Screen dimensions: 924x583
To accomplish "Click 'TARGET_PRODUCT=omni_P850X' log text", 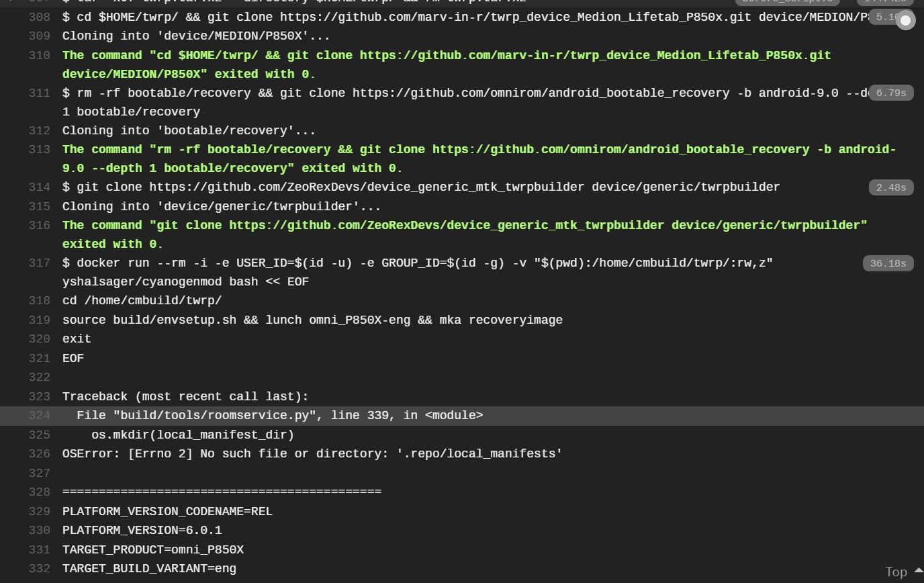I will (x=153, y=550).
